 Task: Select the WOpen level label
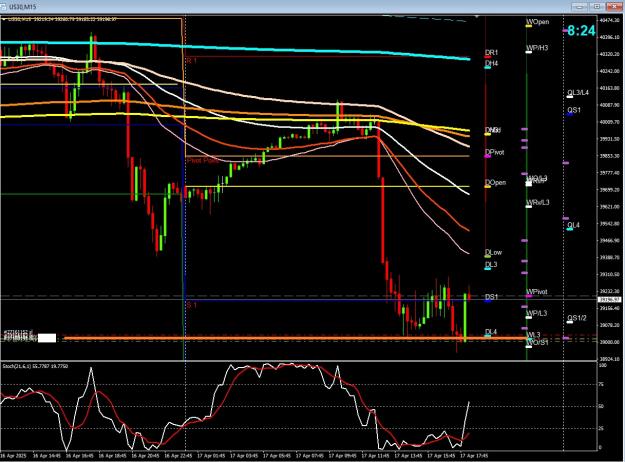click(x=538, y=22)
